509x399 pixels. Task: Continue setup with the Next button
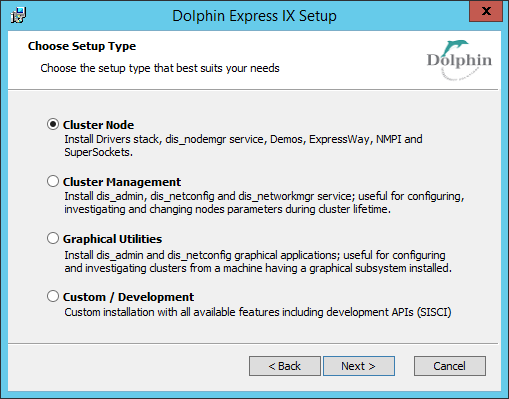click(359, 366)
